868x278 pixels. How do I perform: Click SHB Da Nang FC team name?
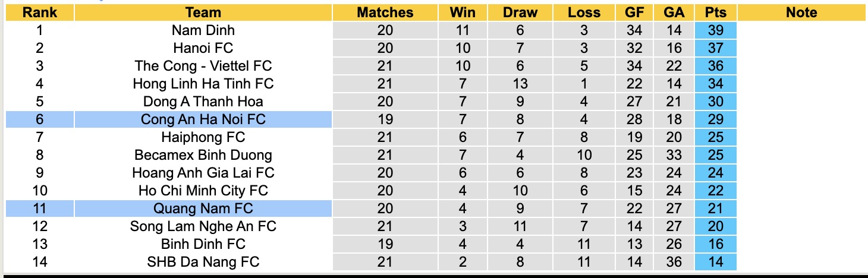tap(203, 262)
